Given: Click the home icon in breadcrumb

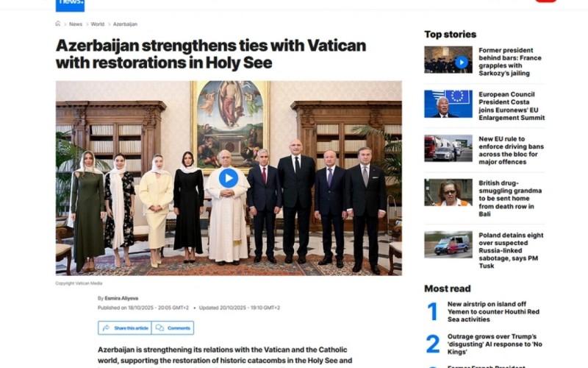Looking at the screenshot, I should [58, 24].
